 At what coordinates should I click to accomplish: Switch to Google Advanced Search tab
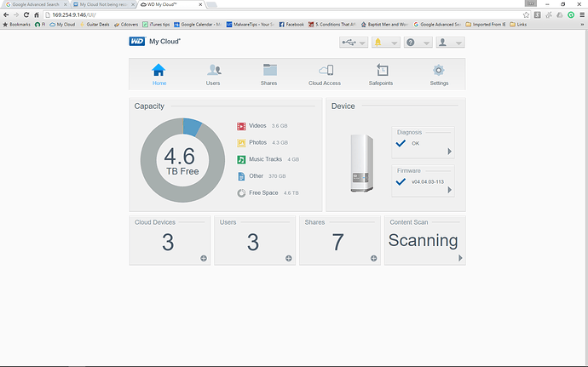coord(37,4)
